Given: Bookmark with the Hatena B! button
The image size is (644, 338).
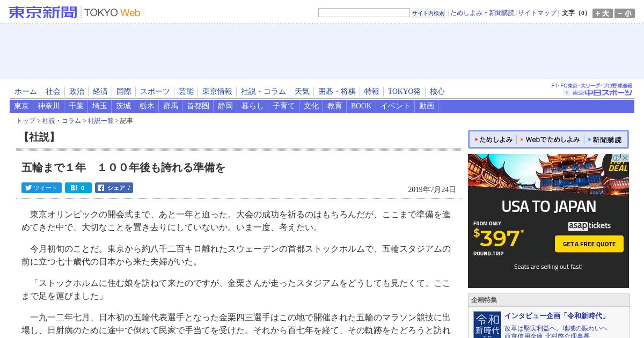Looking at the screenshot, I should click(78, 188).
